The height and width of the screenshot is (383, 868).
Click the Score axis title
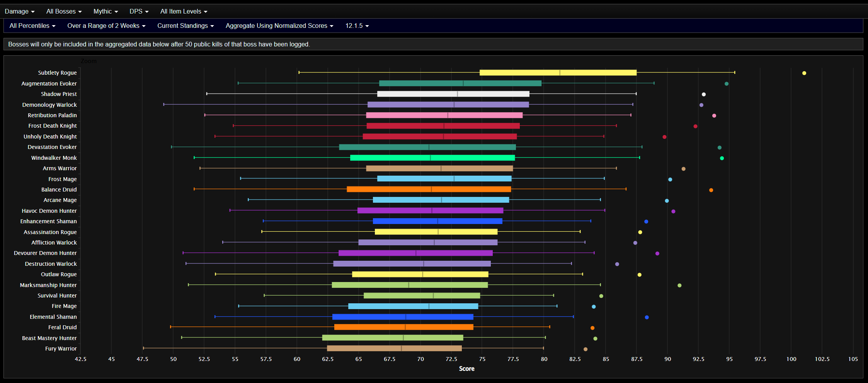tap(466, 369)
